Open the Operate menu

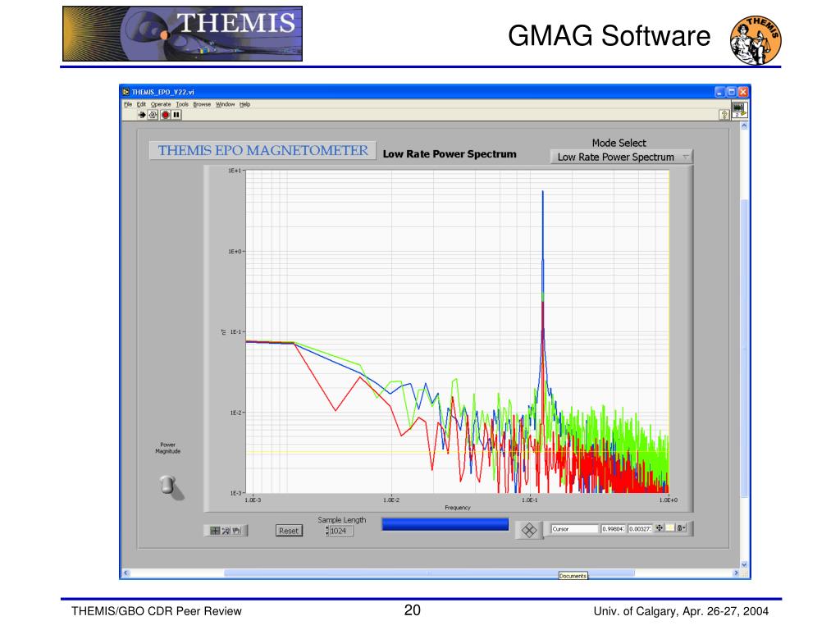(161, 104)
